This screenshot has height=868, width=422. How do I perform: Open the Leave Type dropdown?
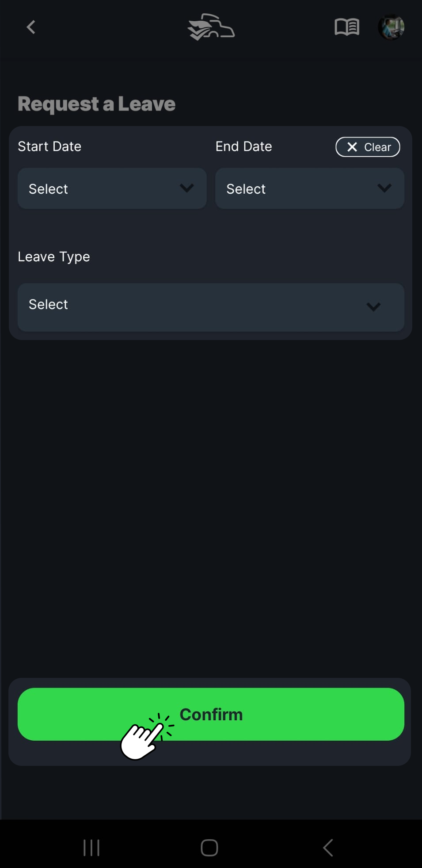coord(211,307)
